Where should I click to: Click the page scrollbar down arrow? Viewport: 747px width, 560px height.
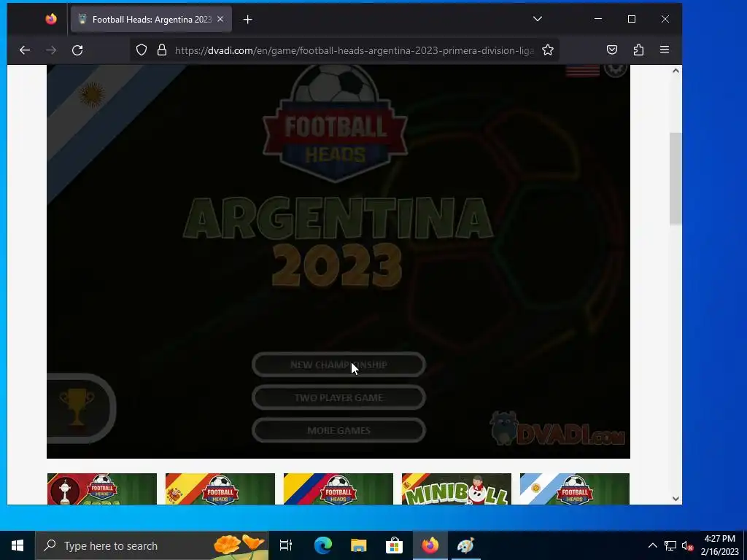pyautogui.click(x=676, y=499)
